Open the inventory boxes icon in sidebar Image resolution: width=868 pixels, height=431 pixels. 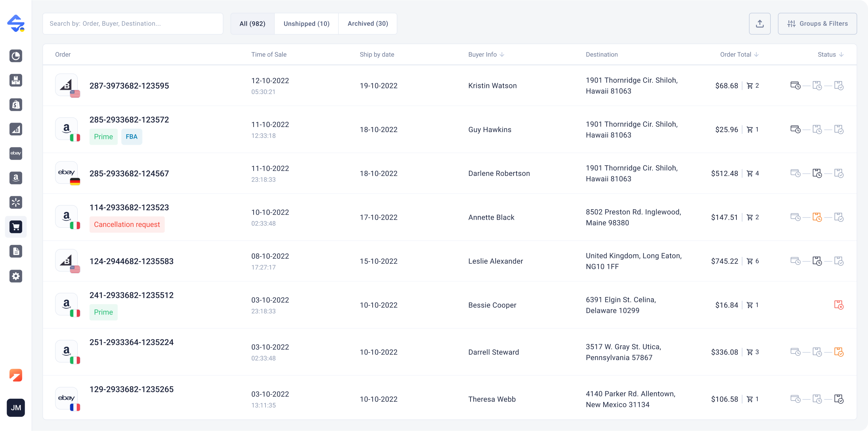pyautogui.click(x=16, y=80)
